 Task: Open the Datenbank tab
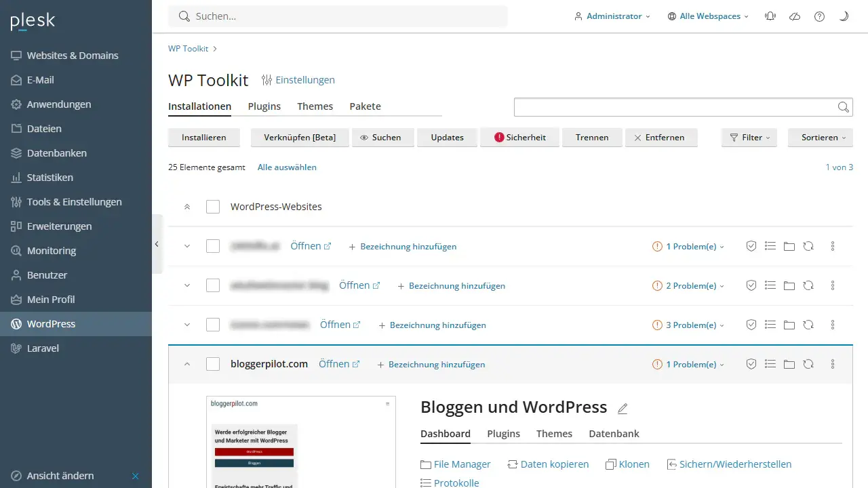[x=614, y=434]
